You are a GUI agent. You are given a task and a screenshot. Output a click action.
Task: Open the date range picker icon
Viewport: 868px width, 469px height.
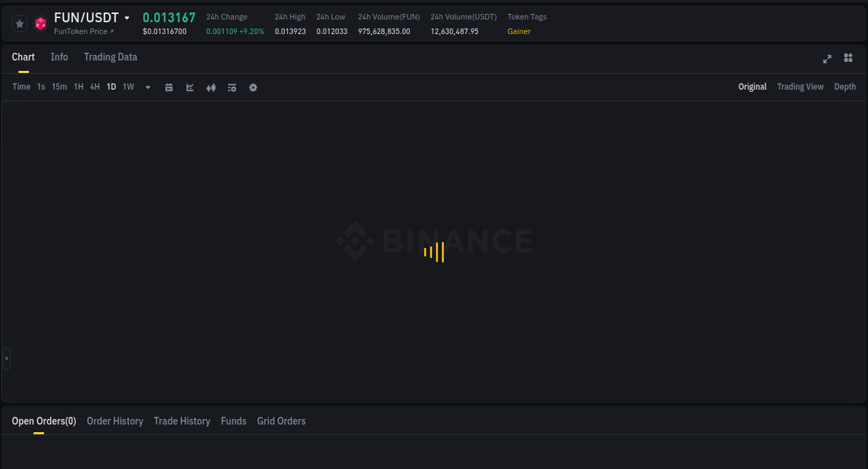pyautogui.click(x=169, y=87)
